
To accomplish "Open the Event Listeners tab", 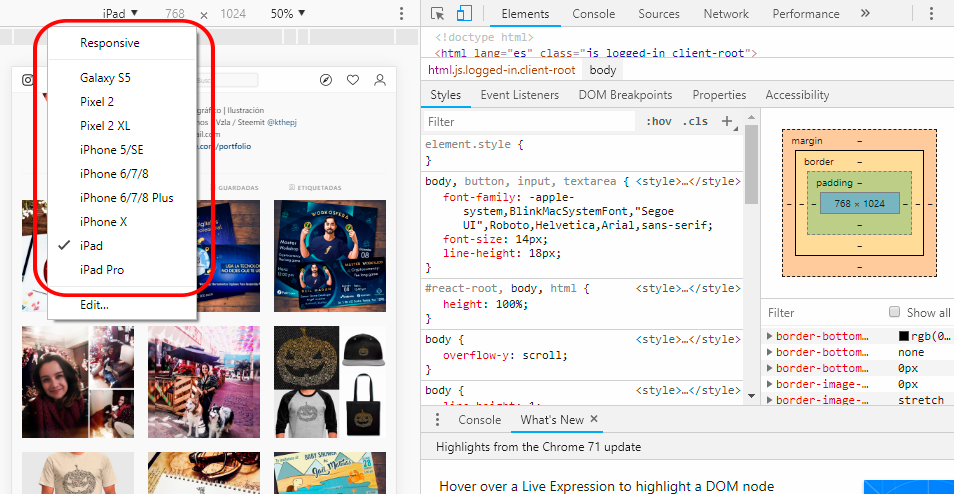I will [520, 95].
